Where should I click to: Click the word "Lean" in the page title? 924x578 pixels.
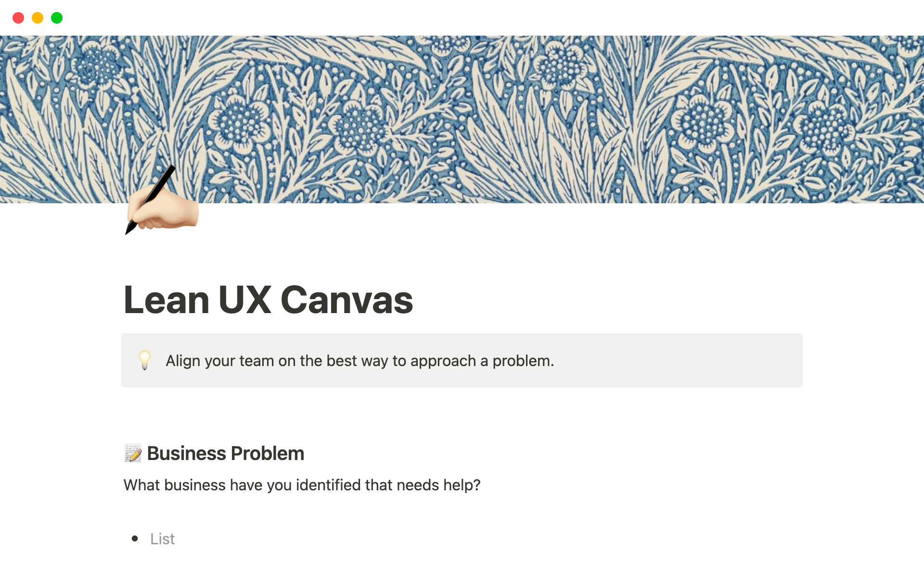[x=167, y=300]
